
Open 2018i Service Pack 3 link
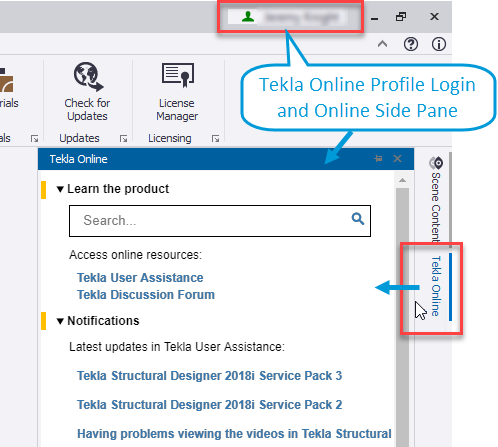point(209,376)
